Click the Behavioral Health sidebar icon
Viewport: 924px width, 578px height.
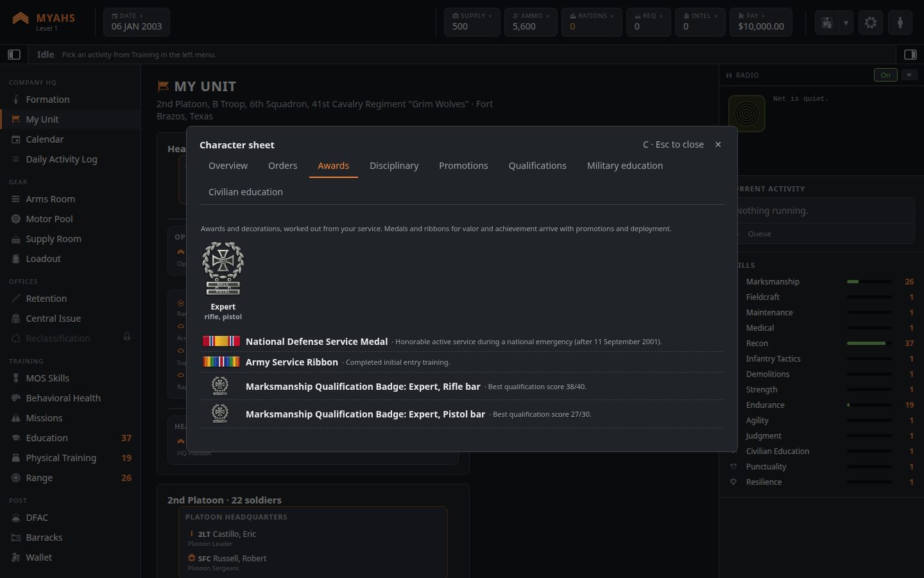[16, 398]
